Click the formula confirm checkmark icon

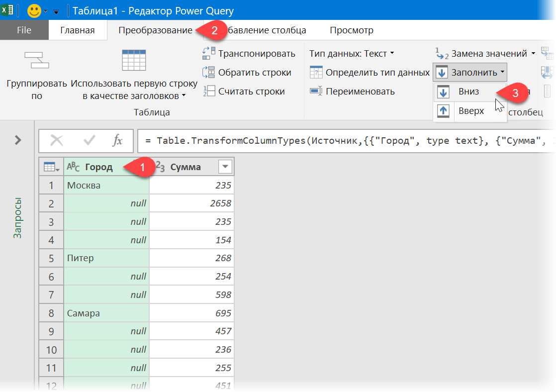pos(89,140)
